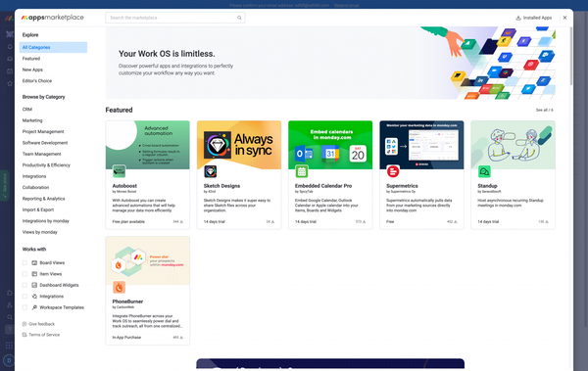Click the Autoboost app icon
Image resolution: width=588 pixels, height=371 pixels.
pyautogui.click(x=120, y=171)
